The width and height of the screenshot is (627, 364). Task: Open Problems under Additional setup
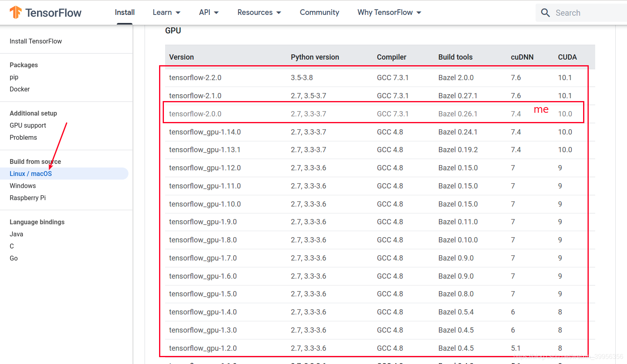(23, 137)
